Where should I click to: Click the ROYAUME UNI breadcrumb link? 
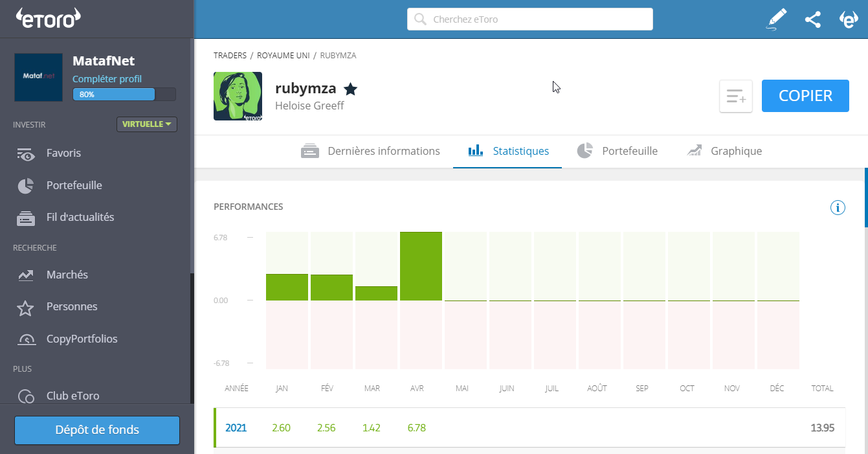[283, 56]
